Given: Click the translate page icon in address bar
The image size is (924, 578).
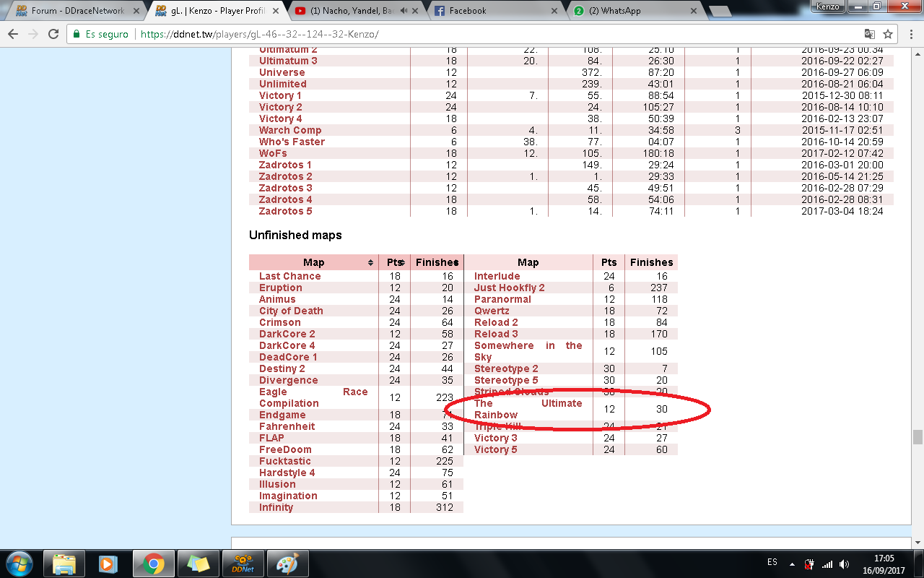Looking at the screenshot, I should [x=870, y=34].
